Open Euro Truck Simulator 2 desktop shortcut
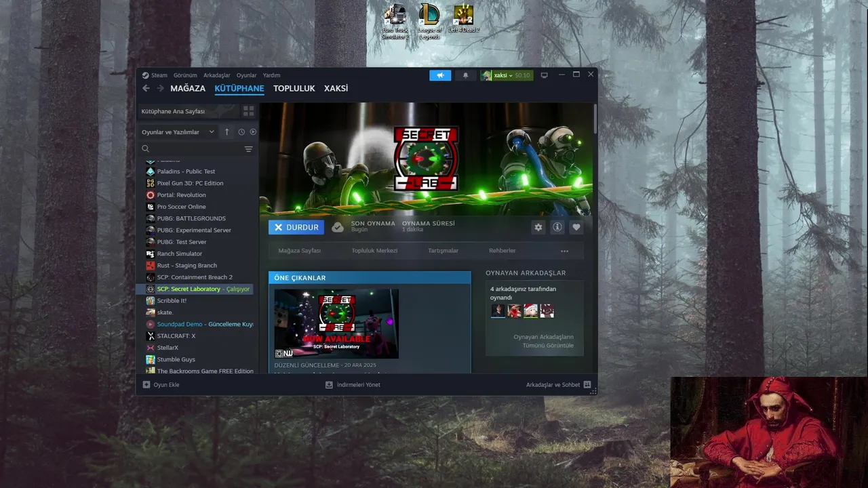Screen dimensions: 868x488 coord(395,22)
